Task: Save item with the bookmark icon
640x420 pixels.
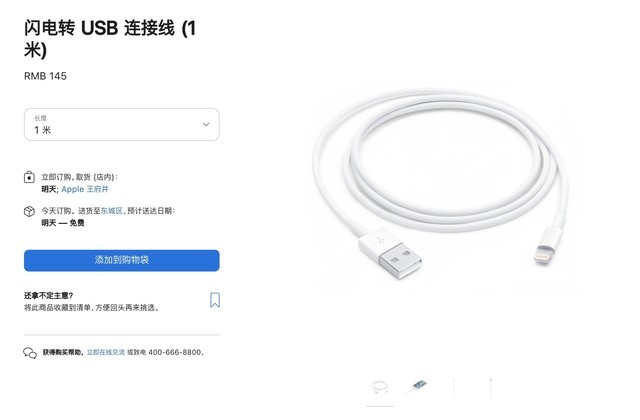Action: 215,300
